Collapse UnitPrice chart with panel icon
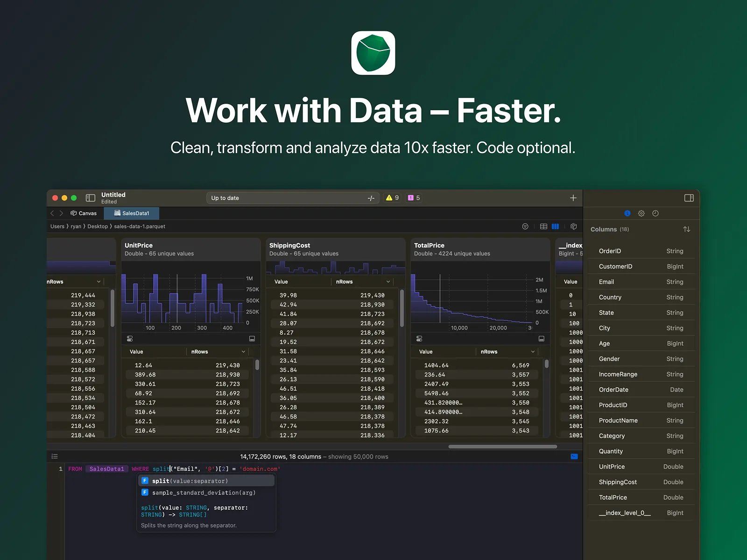 point(252,338)
